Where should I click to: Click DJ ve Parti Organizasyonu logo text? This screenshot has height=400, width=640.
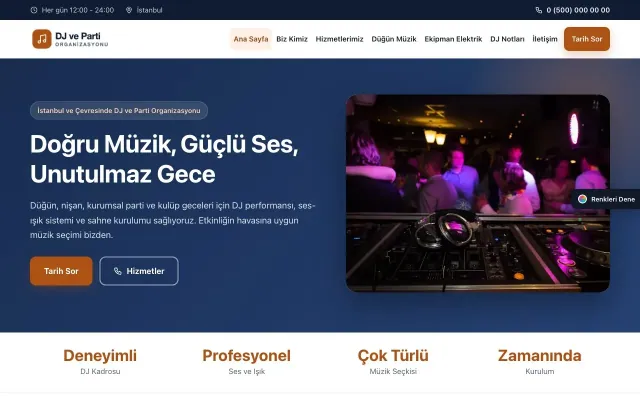pyautogui.click(x=82, y=39)
